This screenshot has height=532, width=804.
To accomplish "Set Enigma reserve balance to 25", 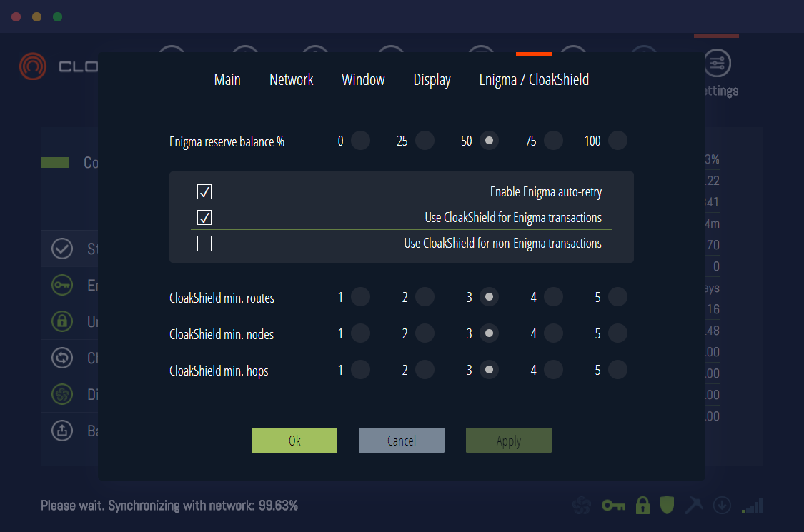I will [x=425, y=141].
